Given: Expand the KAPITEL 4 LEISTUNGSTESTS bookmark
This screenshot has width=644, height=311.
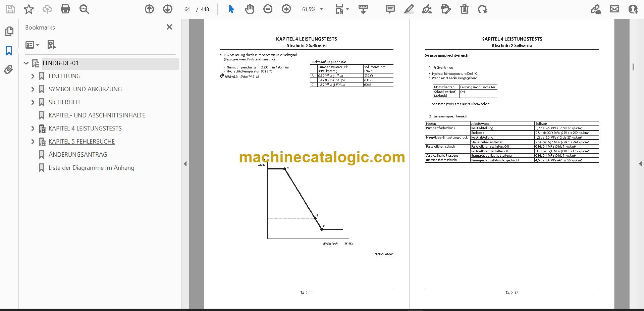Looking at the screenshot, I should click(33, 128).
